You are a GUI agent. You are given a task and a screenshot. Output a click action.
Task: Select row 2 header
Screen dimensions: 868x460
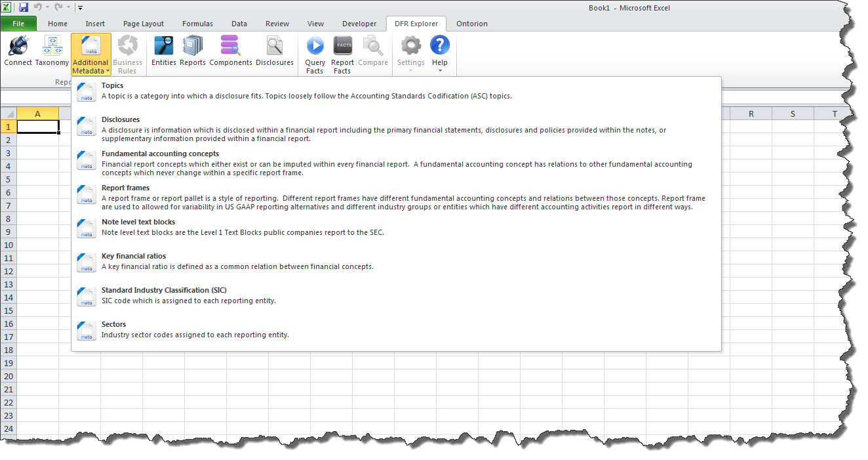point(9,140)
